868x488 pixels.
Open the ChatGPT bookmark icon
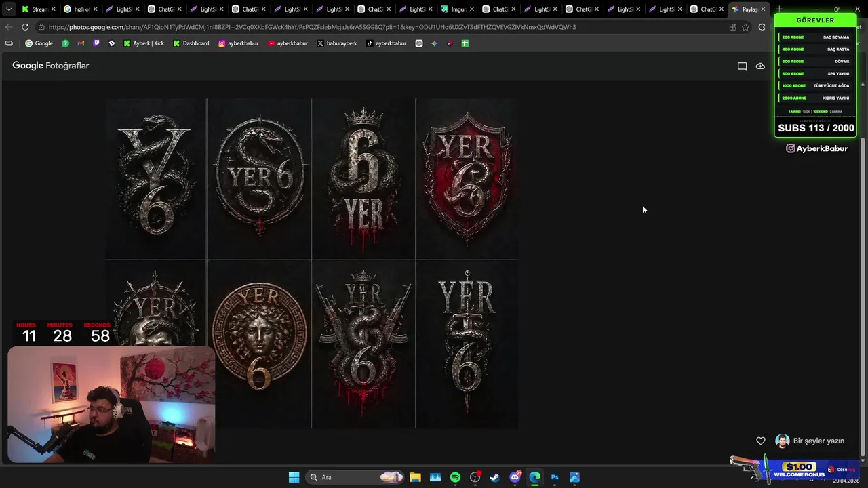pos(419,43)
